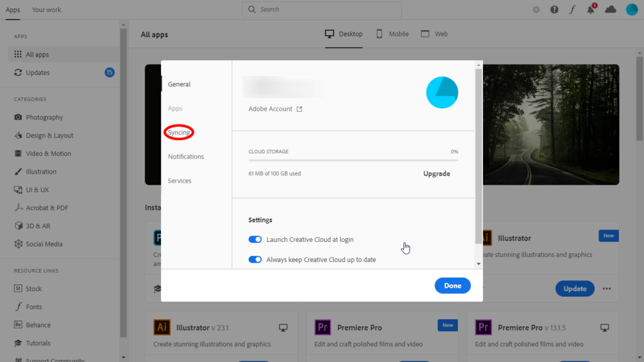Select Apps in preferences sidebar
The image size is (644, 362).
[175, 108]
